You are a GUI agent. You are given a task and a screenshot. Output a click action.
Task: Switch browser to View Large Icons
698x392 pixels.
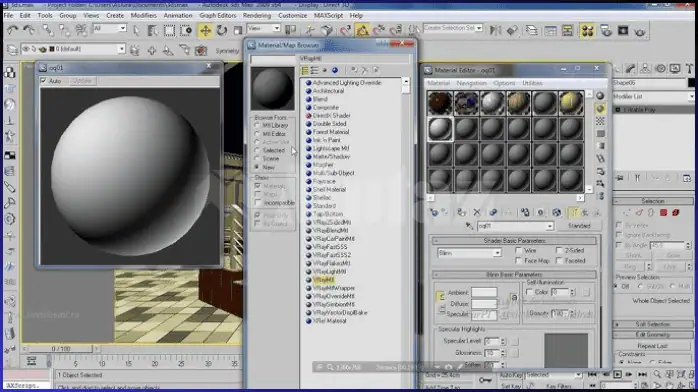(335, 70)
